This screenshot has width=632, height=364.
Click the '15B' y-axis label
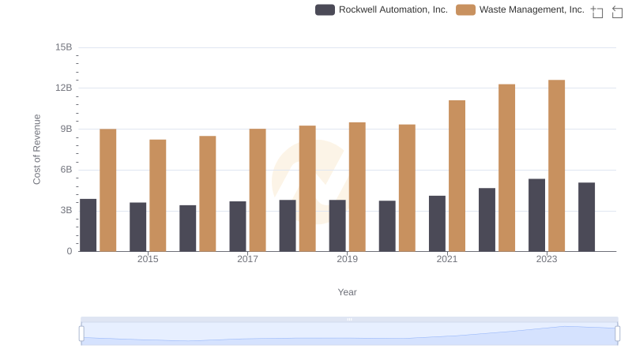[x=64, y=47]
